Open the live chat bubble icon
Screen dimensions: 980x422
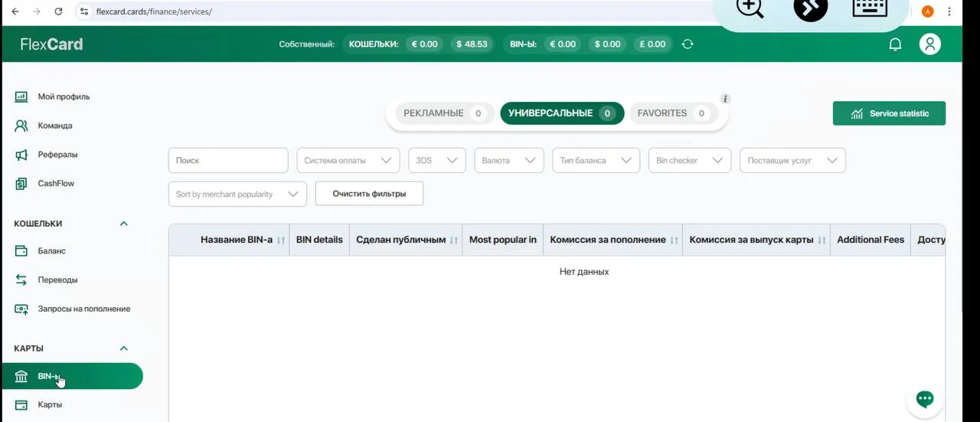pyautogui.click(x=925, y=399)
